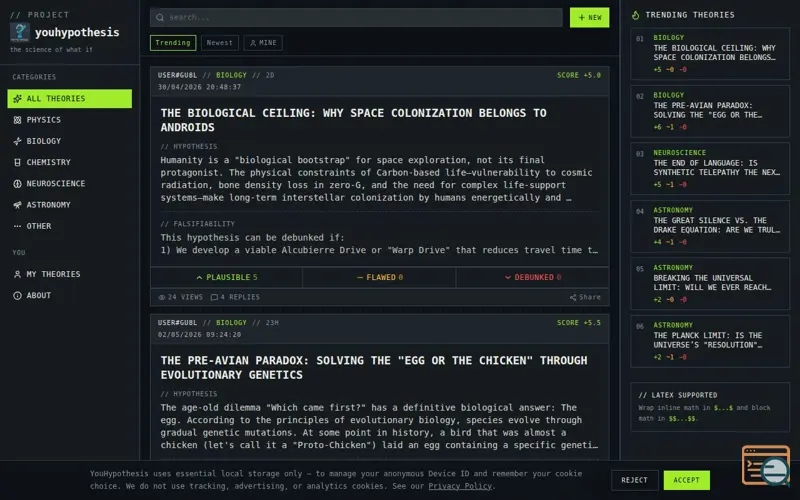Open trending item 06 Planck Limit
The height and width of the screenshot is (500, 800).
710,341
